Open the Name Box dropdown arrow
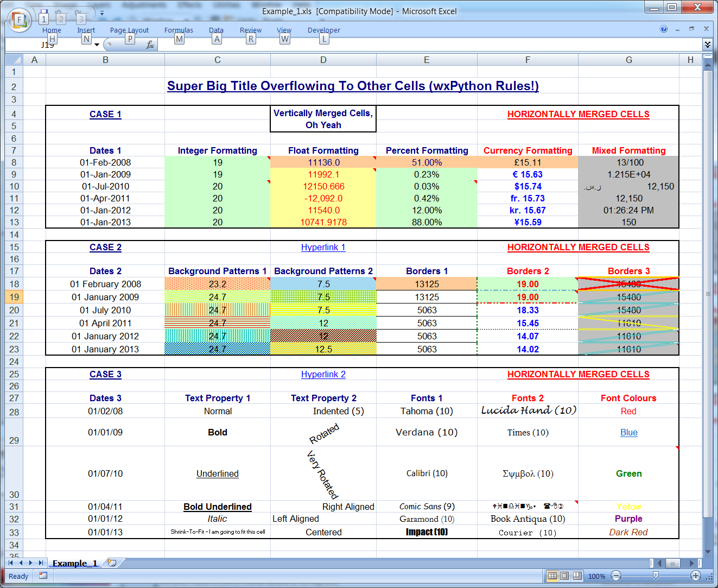Image resolution: width=718 pixels, height=588 pixels. tap(97, 45)
